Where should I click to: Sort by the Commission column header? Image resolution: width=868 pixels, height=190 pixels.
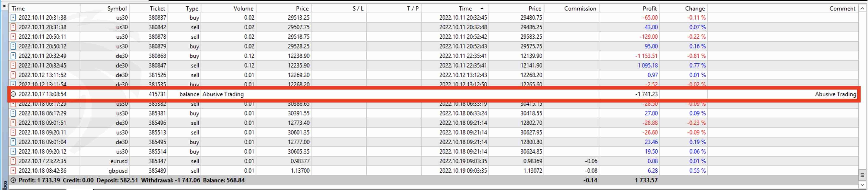tap(571, 8)
